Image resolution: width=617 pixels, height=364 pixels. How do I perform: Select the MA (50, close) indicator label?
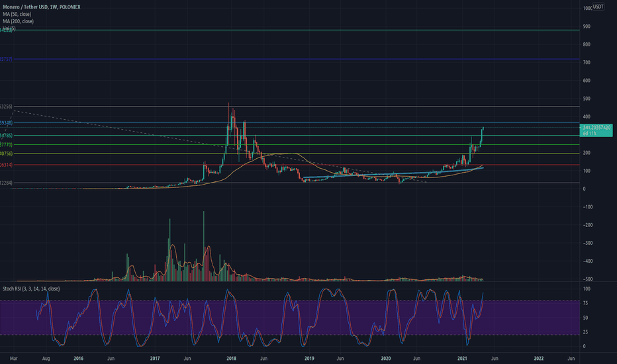17,14
